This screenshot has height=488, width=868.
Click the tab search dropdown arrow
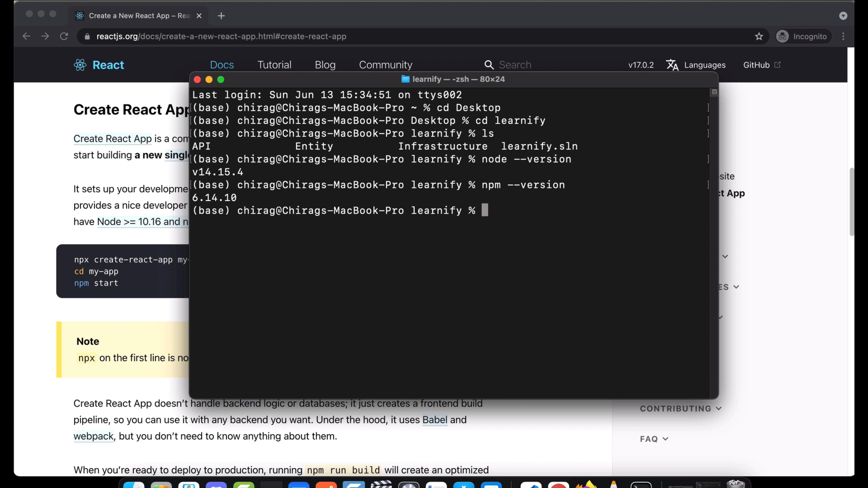click(843, 16)
